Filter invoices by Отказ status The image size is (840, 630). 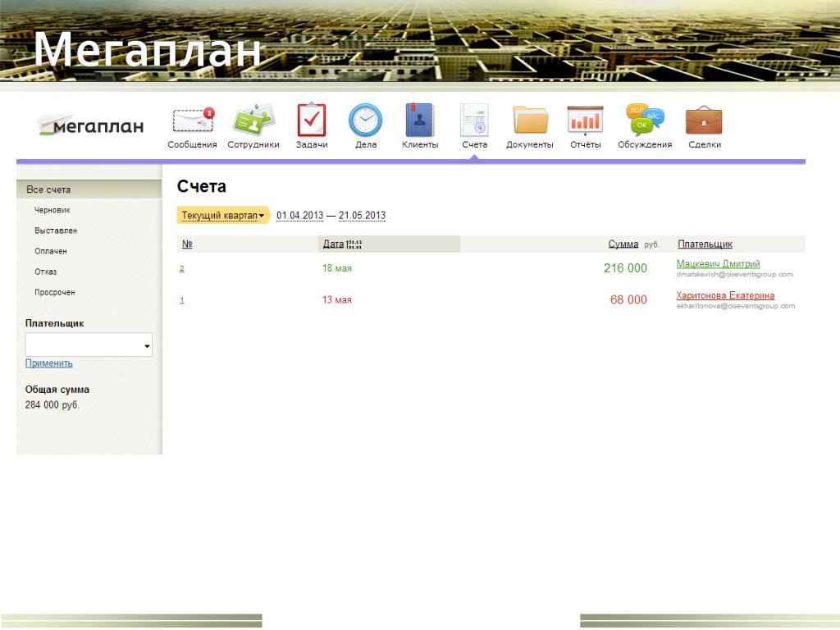[46, 272]
